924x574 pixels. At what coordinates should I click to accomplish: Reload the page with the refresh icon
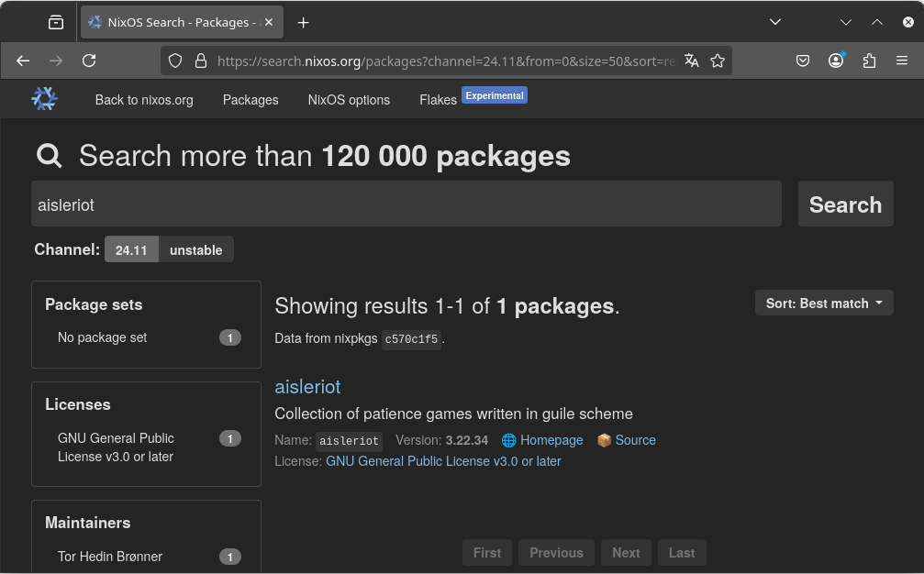click(x=89, y=61)
